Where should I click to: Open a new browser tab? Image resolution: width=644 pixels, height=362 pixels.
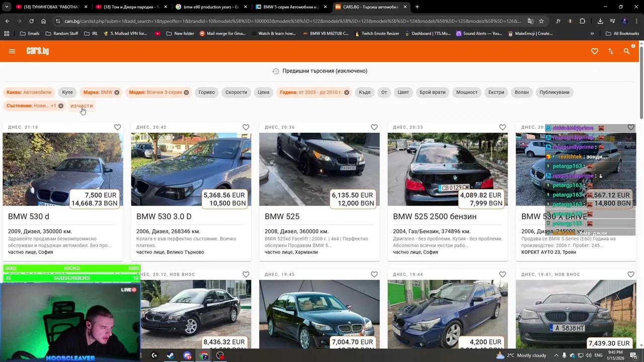pyautogui.click(x=417, y=7)
